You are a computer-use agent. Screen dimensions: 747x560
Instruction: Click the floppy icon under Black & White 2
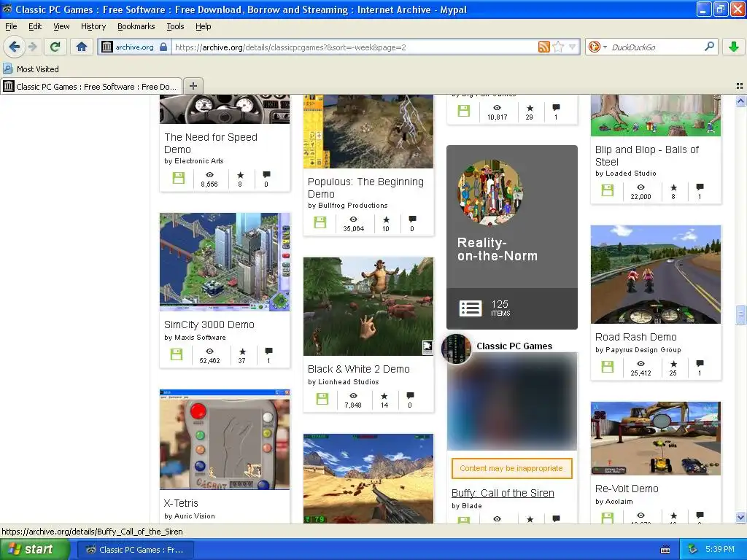[x=322, y=399]
